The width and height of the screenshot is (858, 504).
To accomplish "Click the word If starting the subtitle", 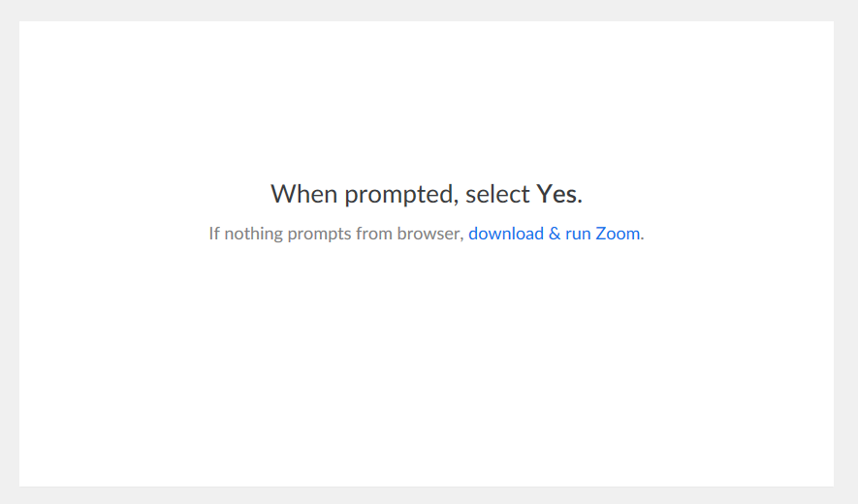I will click(214, 234).
